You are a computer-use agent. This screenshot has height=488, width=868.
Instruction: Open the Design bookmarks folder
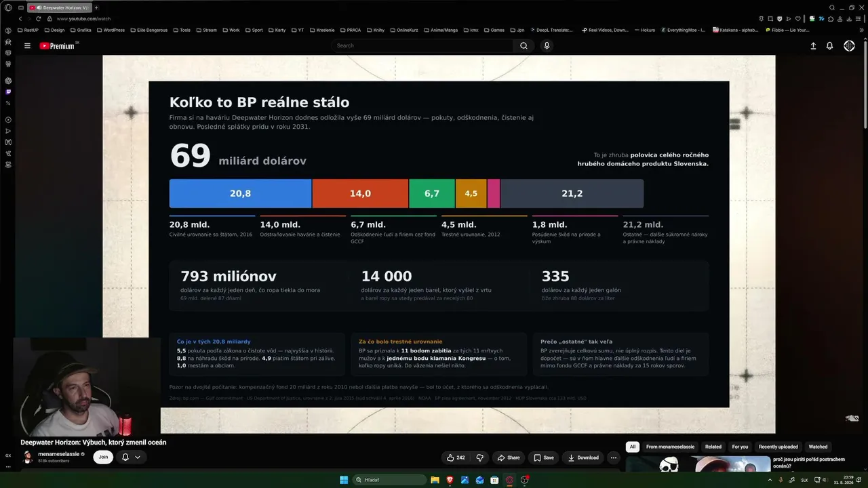(x=55, y=30)
